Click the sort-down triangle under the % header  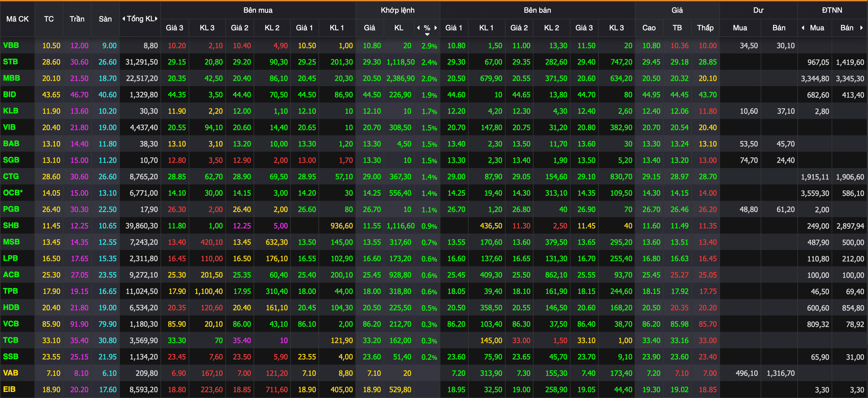427,34
